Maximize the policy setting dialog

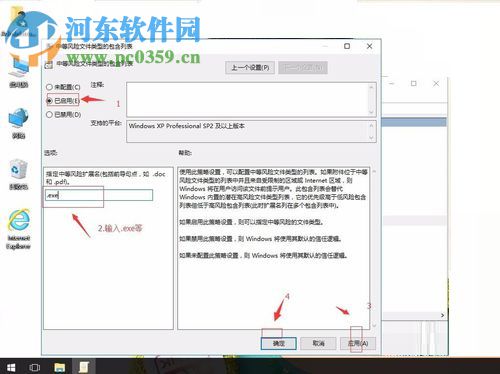pos(347,46)
